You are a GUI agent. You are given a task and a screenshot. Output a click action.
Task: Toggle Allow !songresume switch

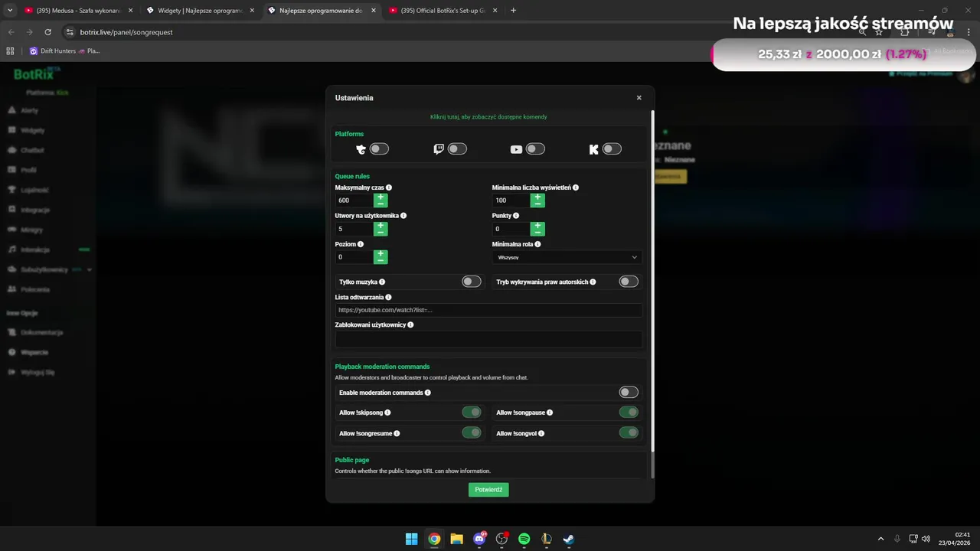pyautogui.click(x=472, y=433)
